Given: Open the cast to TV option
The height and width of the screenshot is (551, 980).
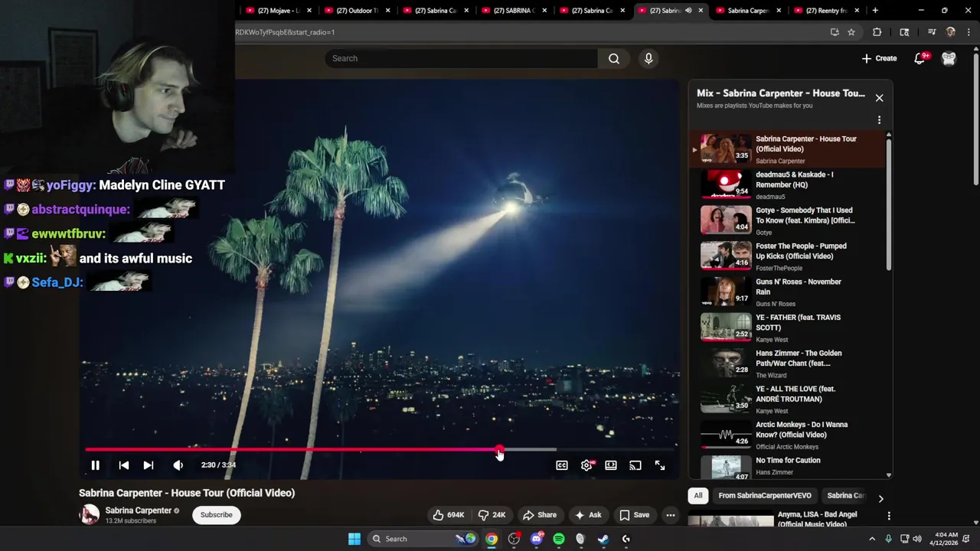Looking at the screenshot, I should 635,465.
